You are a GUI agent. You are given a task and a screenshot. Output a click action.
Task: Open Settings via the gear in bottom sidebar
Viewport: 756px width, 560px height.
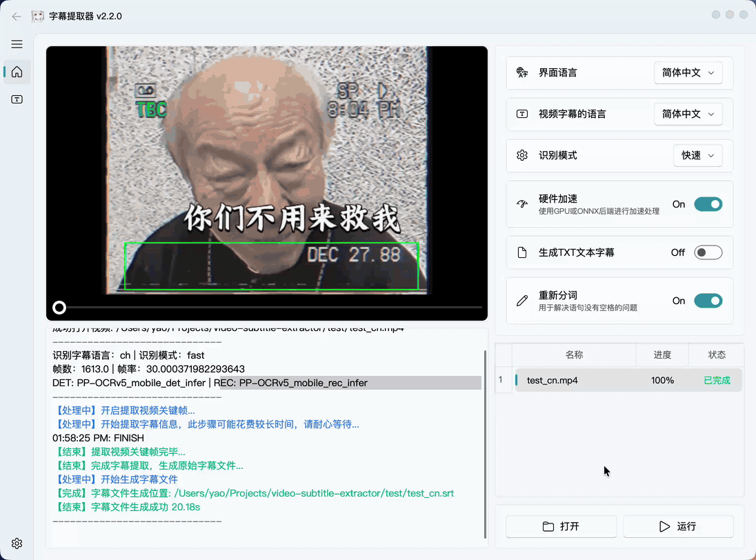click(x=17, y=543)
